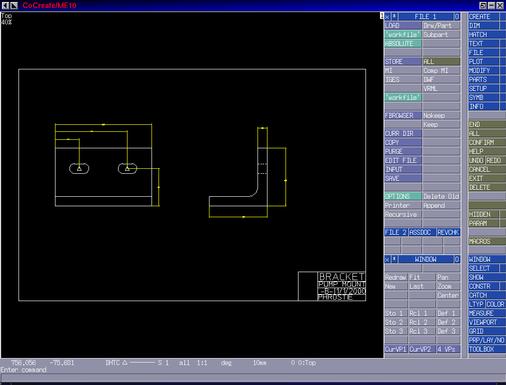The width and height of the screenshot is (506, 385).
Task: Expand the HIDDEN option side box
Action: (x=503, y=214)
